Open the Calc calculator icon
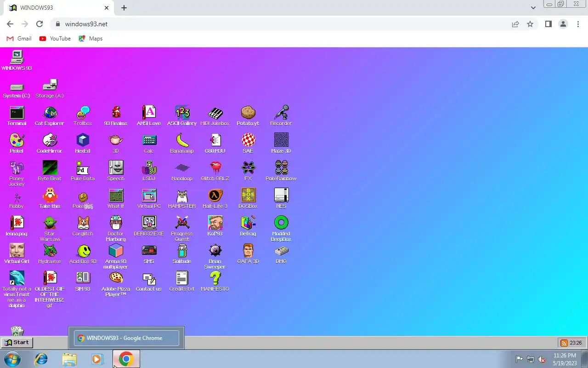This screenshot has width=588, height=368. pyautogui.click(x=149, y=140)
